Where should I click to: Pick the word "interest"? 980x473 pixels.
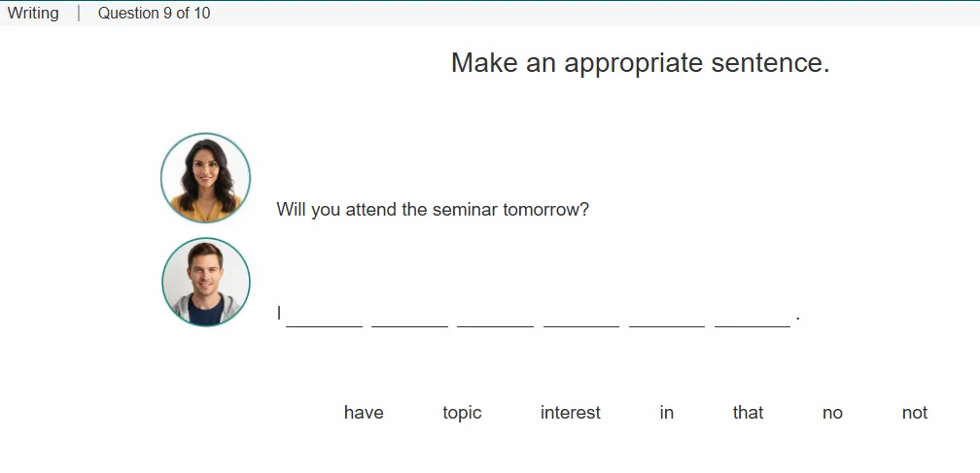tap(570, 413)
